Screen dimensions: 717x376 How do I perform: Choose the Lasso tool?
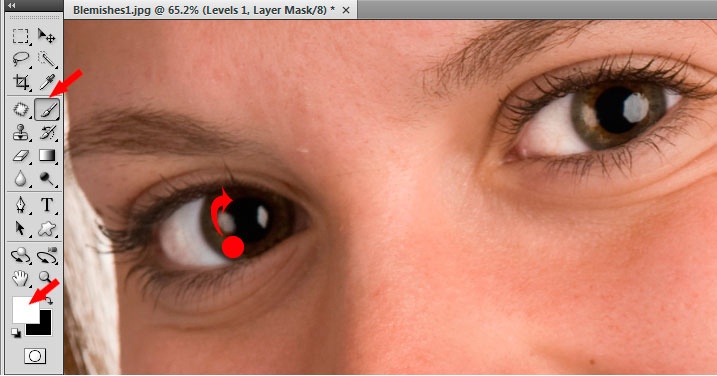[x=21, y=59]
